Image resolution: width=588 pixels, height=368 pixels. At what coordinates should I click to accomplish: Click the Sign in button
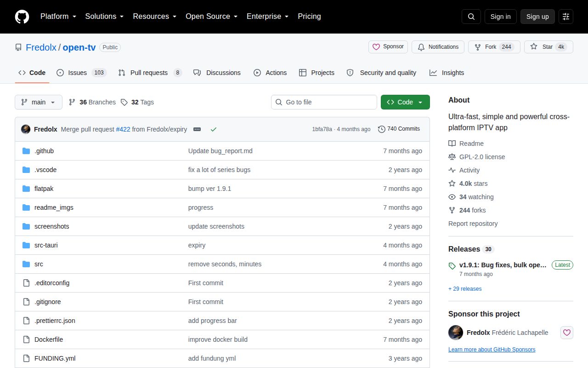pyautogui.click(x=500, y=17)
